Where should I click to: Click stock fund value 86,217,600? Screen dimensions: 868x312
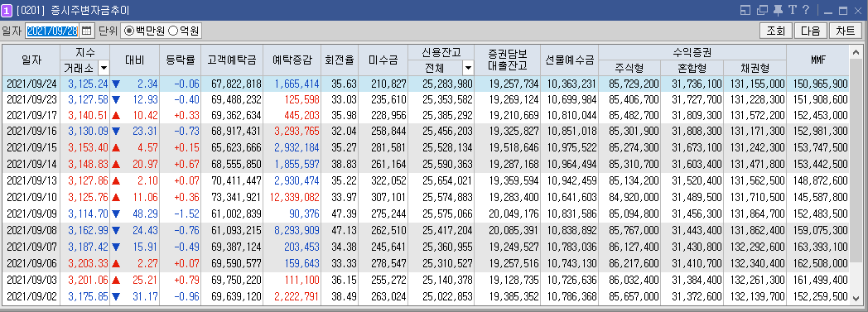(x=634, y=263)
